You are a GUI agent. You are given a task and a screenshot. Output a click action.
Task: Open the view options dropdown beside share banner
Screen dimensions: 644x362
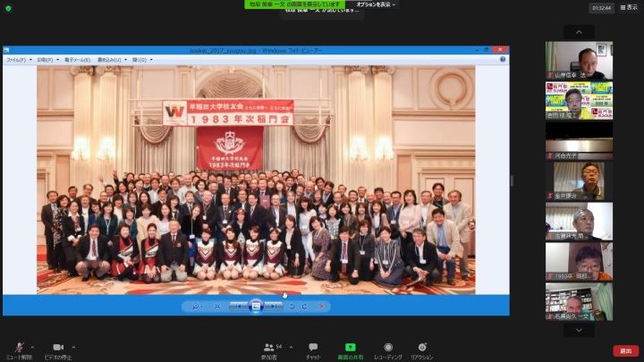(x=376, y=4)
